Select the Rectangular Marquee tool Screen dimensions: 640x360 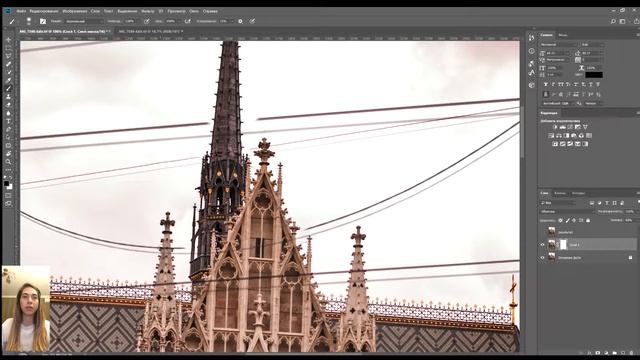click(8, 48)
